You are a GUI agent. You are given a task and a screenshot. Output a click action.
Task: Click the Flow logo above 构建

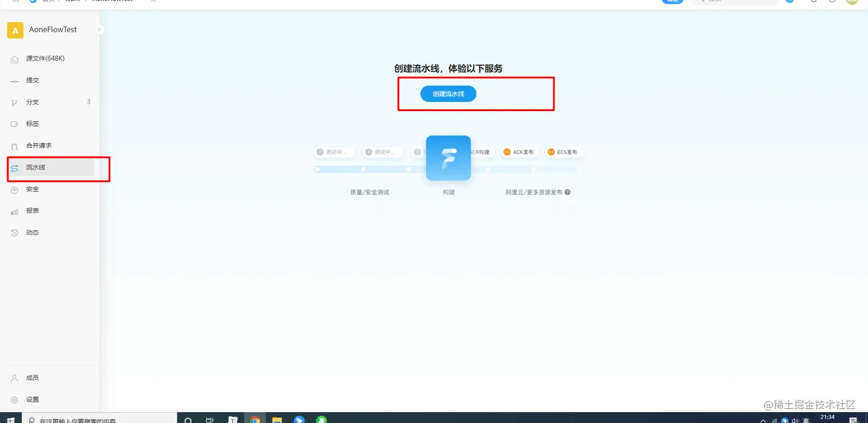[x=448, y=158]
